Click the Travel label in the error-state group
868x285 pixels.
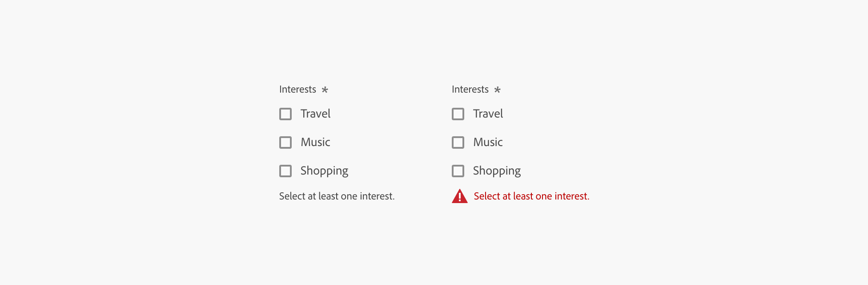click(x=488, y=114)
